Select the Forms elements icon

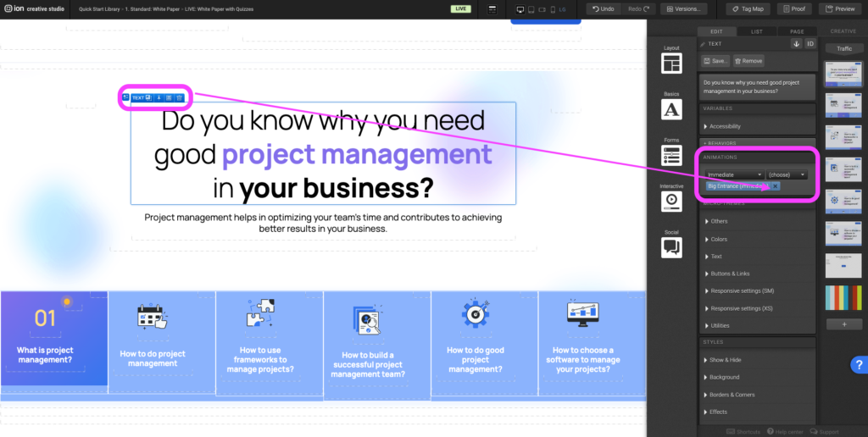click(671, 155)
